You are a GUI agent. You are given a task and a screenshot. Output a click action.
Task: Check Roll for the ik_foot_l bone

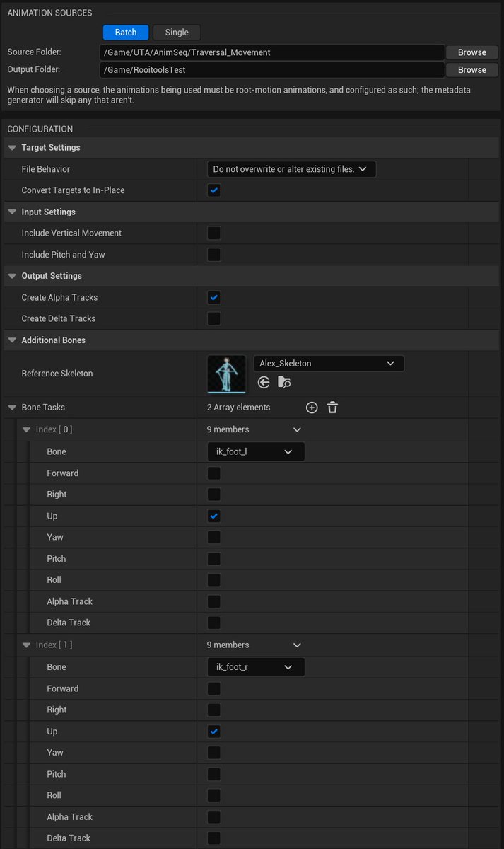coord(213,580)
